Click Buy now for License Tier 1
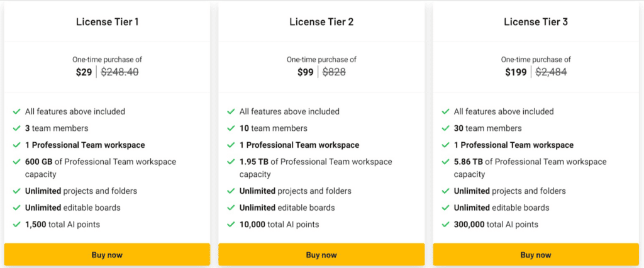 pos(107,255)
